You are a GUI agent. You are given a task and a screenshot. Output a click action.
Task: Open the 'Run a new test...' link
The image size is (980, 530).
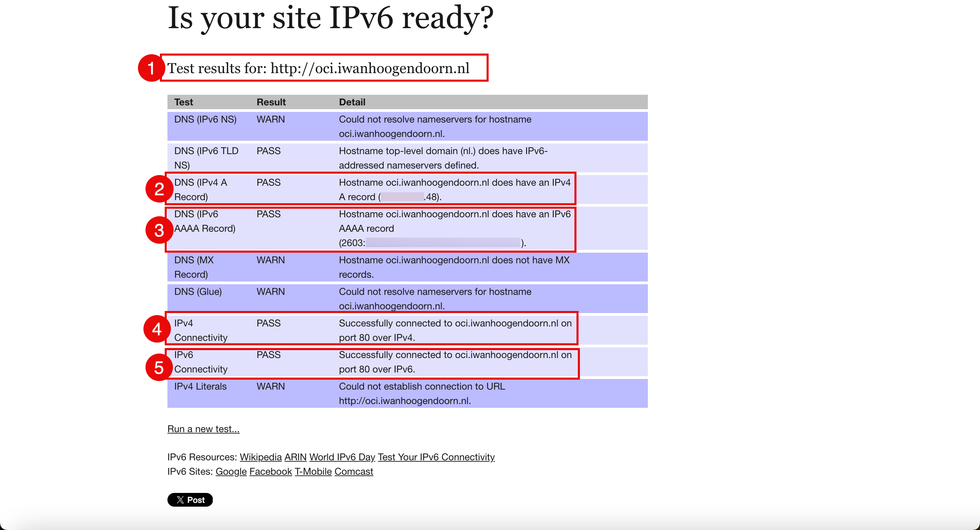click(203, 429)
